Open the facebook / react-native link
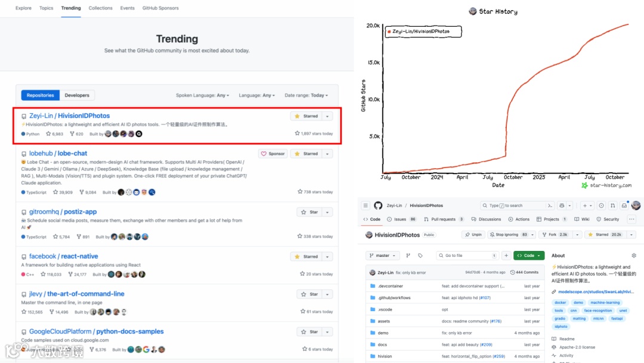This screenshot has width=644, height=363. (63, 256)
